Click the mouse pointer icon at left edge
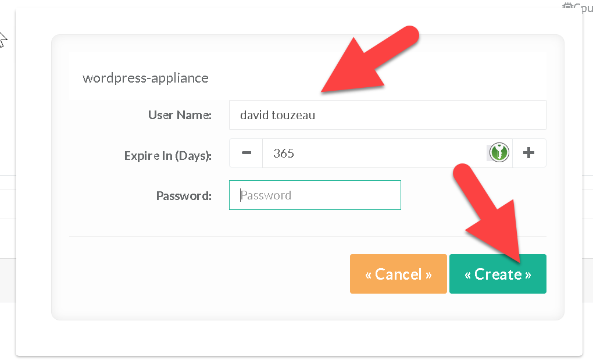 pyautogui.click(x=3, y=40)
